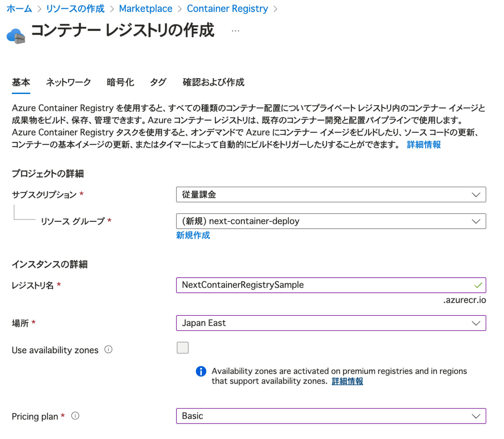
Task: Click the Use availability zones label
Action: 55,350
